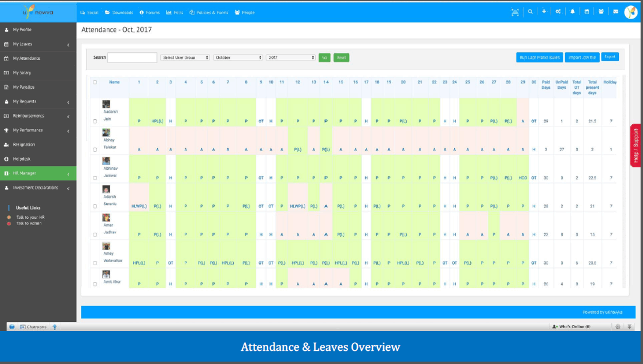Open the Select User Group dropdown
Viewport: 643px width, 364px height.
click(185, 58)
